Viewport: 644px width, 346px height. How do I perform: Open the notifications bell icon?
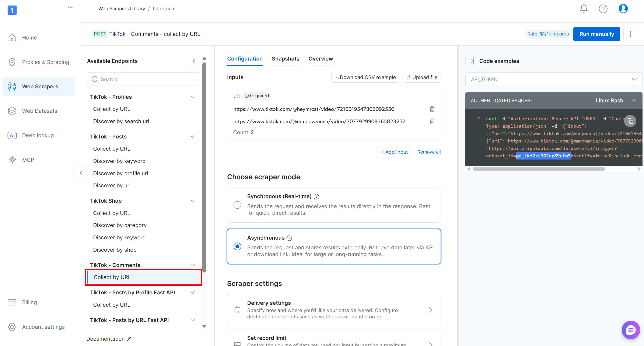click(x=584, y=8)
